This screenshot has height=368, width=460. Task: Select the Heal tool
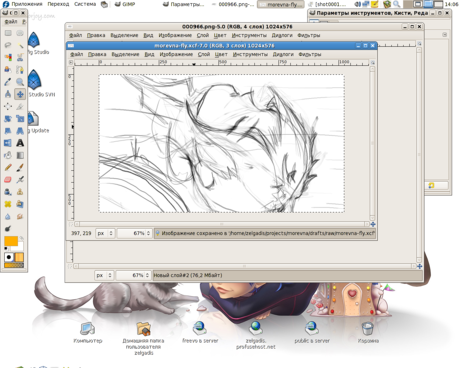click(x=8, y=204)
